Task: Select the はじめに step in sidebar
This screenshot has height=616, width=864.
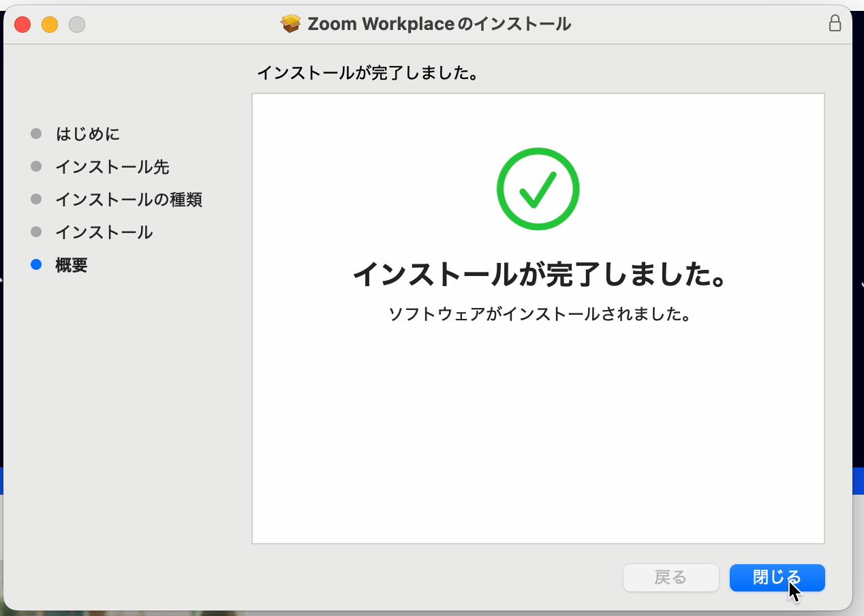Action: pyautogui.click(x=88, y=134)
